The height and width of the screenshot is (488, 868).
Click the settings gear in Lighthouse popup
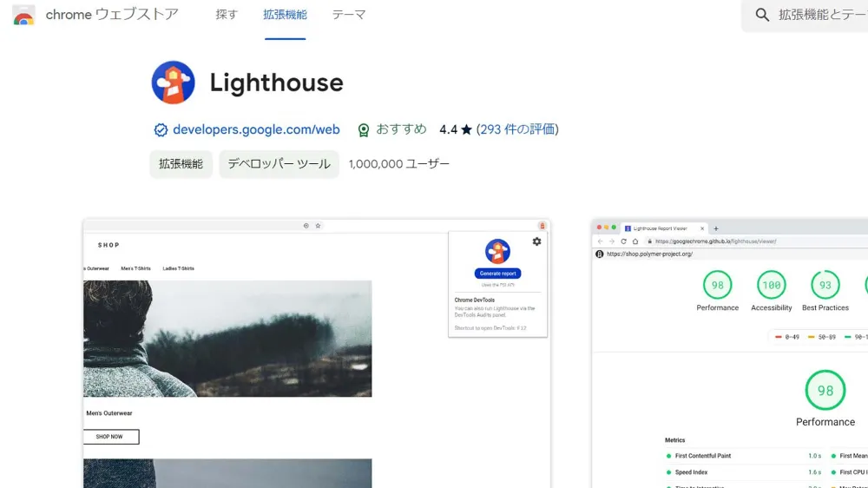coord(536,241)
